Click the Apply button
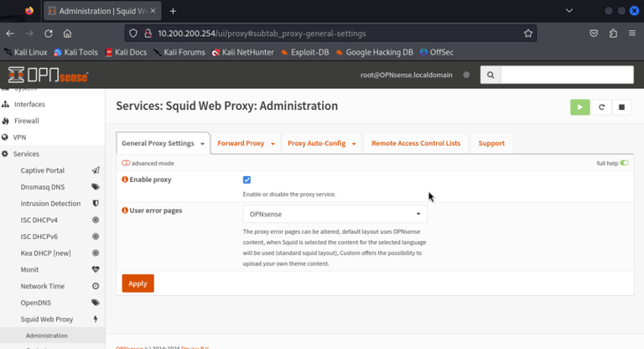The width and height of the screenshot is (644, 349). click(138, 284)
